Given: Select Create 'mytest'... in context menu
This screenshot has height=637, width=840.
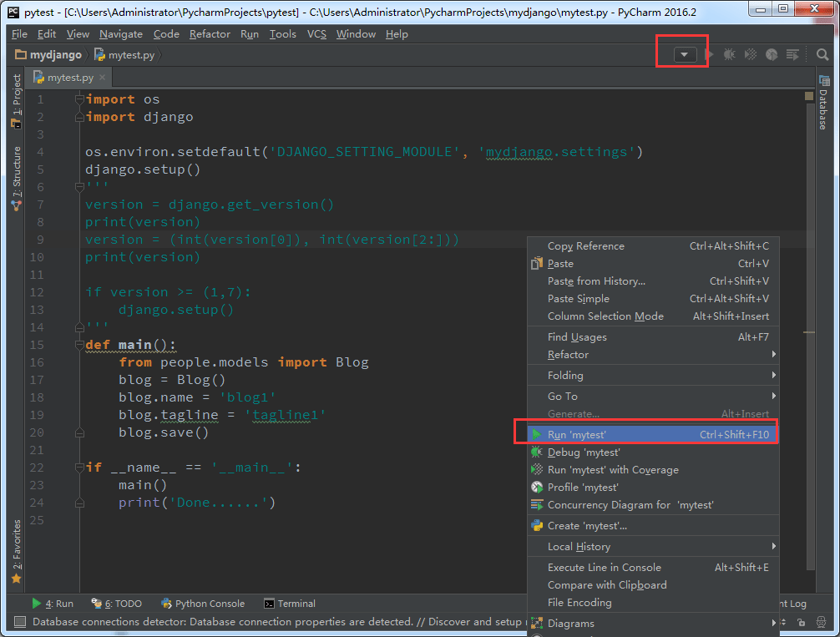Looking at the screenshot, I should tap(653, 526).
